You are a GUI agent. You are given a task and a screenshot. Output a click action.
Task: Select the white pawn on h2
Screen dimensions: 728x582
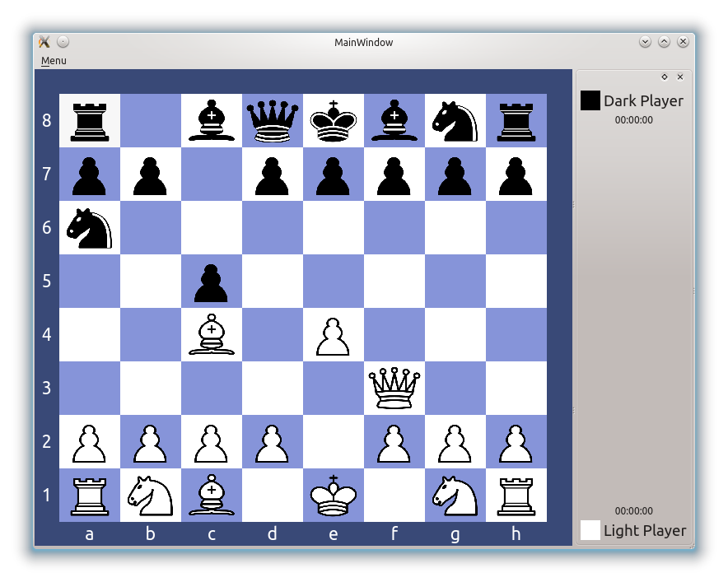(516, 442)
